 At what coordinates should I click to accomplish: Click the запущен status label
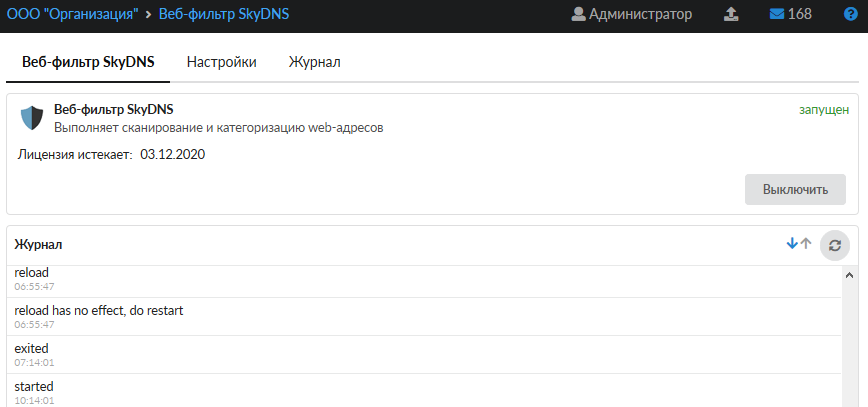pyautogui.click(x=824, y=110)
